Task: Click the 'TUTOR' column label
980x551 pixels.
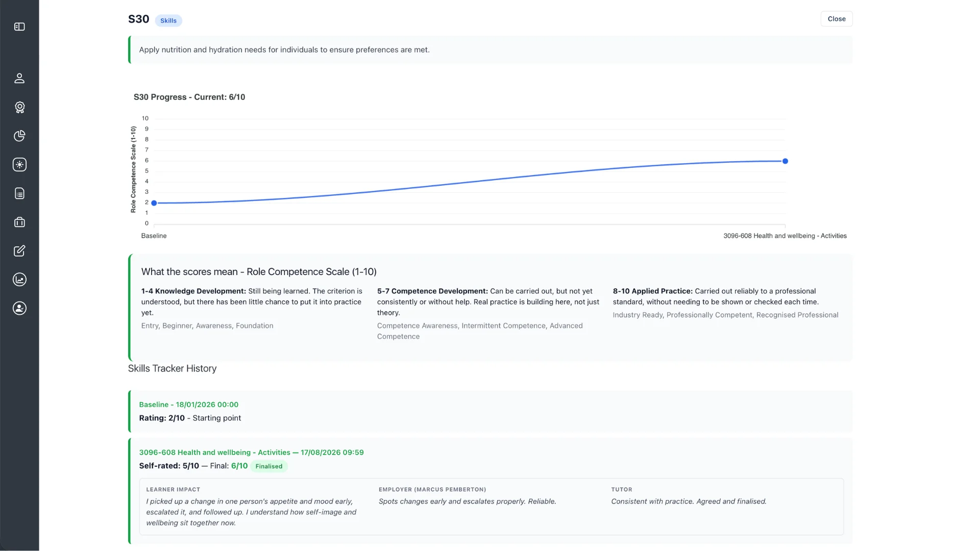Action: click(622, 489)
